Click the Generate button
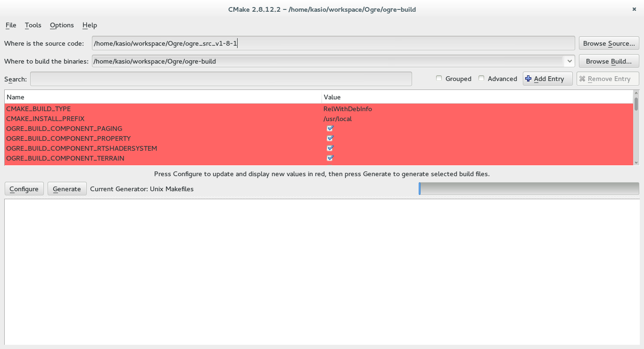This screenshot has width=644, height=349. pos(67,189)
